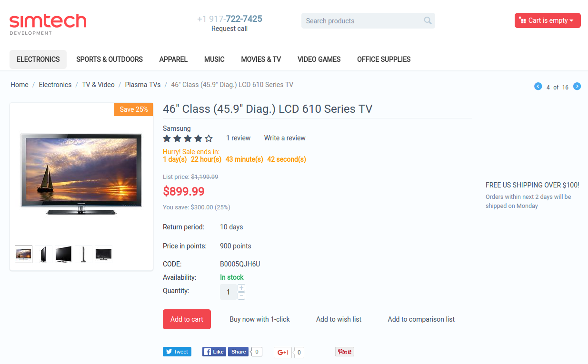Click Add to cart button
Image resolution: width=588 pixels, height=364 pixels.
[187, 319]
